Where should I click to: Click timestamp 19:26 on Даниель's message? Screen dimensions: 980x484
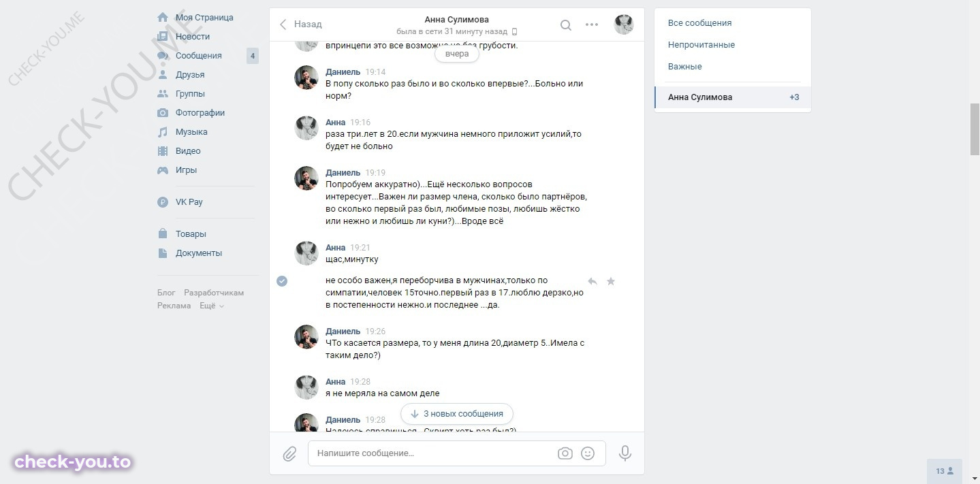375,332
